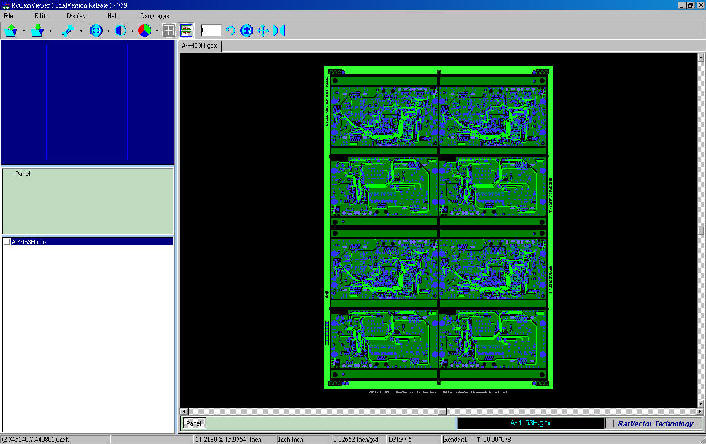Click the half-filled blue circle contrast icon
706x444 pixels.
tap(120, 31)
